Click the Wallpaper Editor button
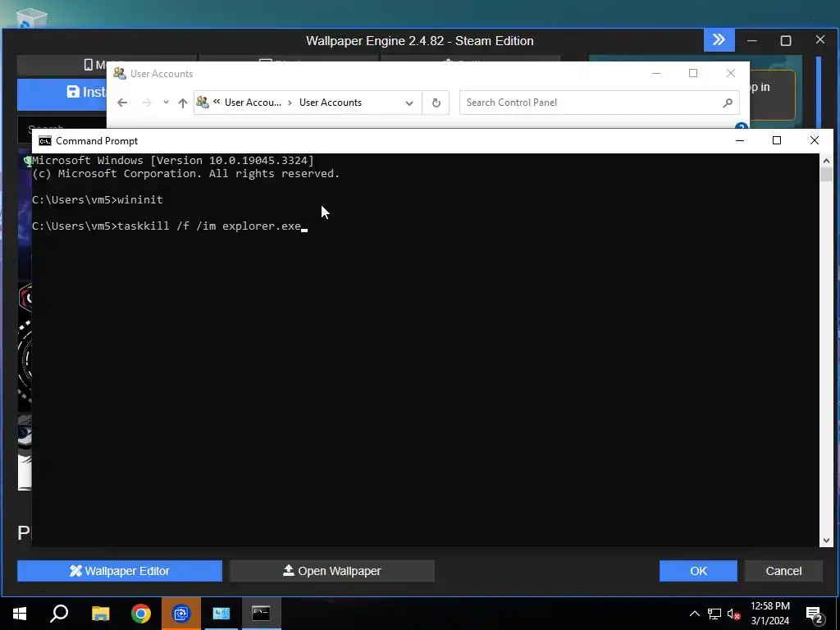 [120, 571]
